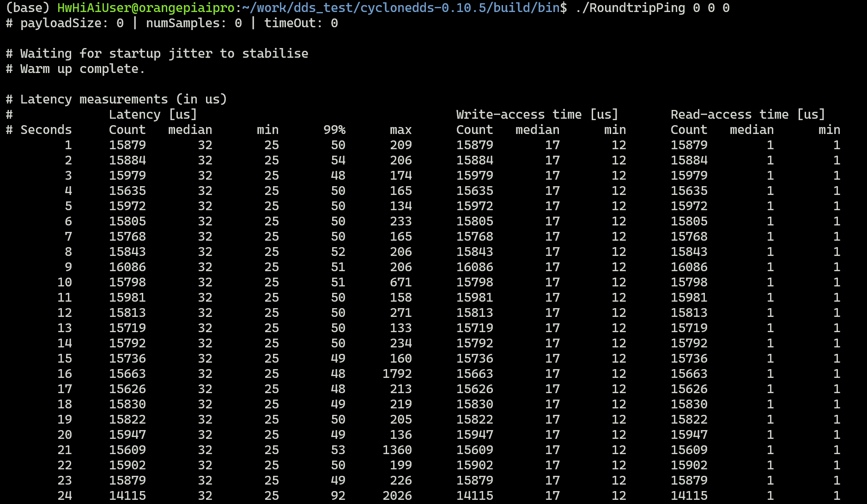Click max value 1792 in second 16 row
Screen dimensions: 867x504
click(x=397, y=374)
